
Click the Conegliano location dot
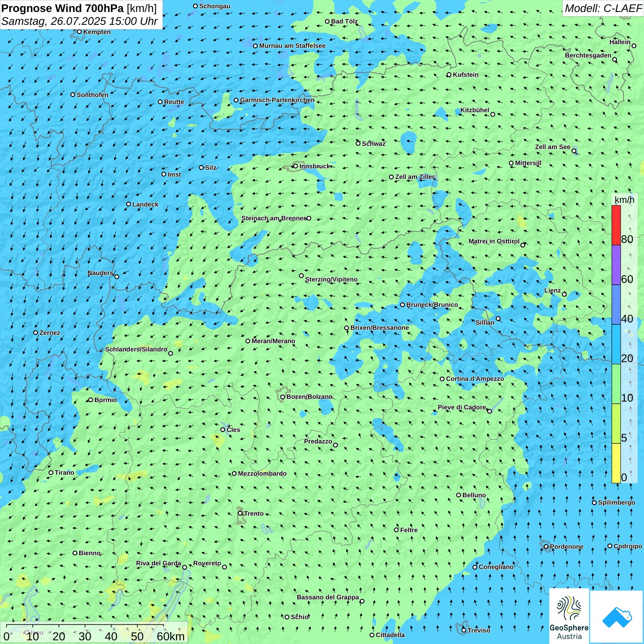coord(475,567)
